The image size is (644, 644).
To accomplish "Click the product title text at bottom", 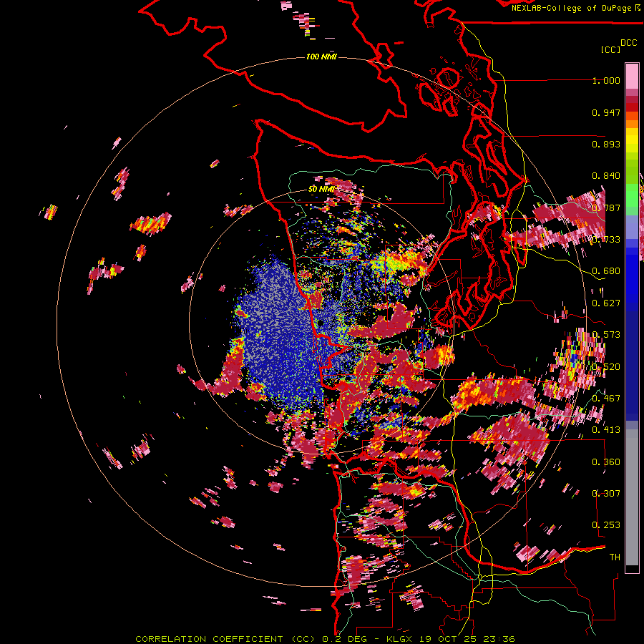I will pyautogui.click(x=325, y=639).
